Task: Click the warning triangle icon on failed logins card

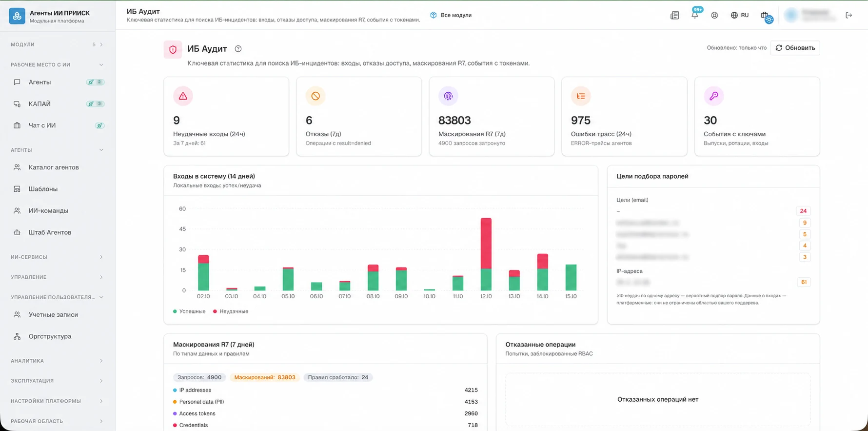Action: [183, 96]
